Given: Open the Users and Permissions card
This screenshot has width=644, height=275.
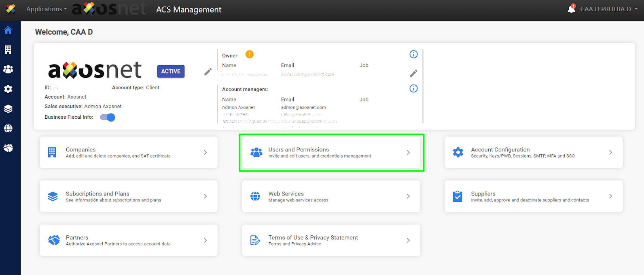Looking at the screenshot, I should [x=331, y=153].
